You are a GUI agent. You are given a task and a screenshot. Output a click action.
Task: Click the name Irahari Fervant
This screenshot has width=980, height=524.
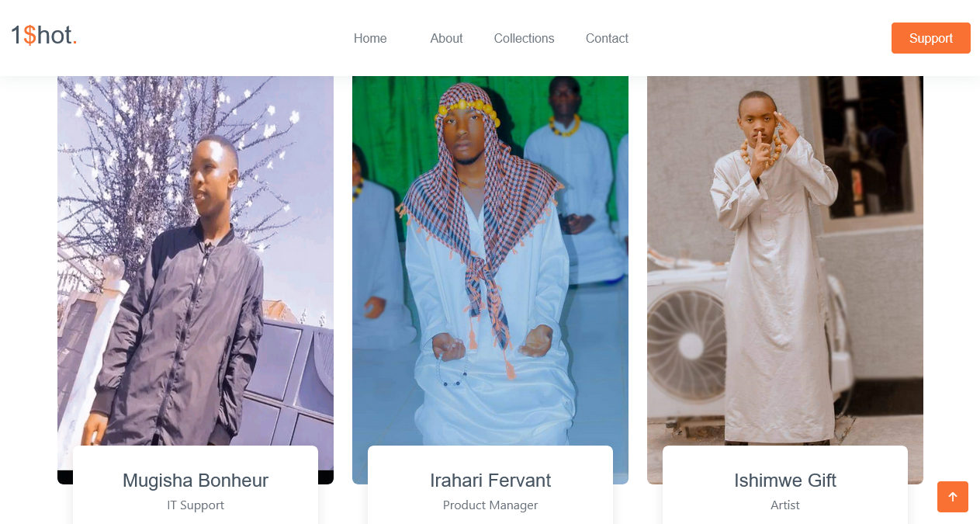click(490, 481)
